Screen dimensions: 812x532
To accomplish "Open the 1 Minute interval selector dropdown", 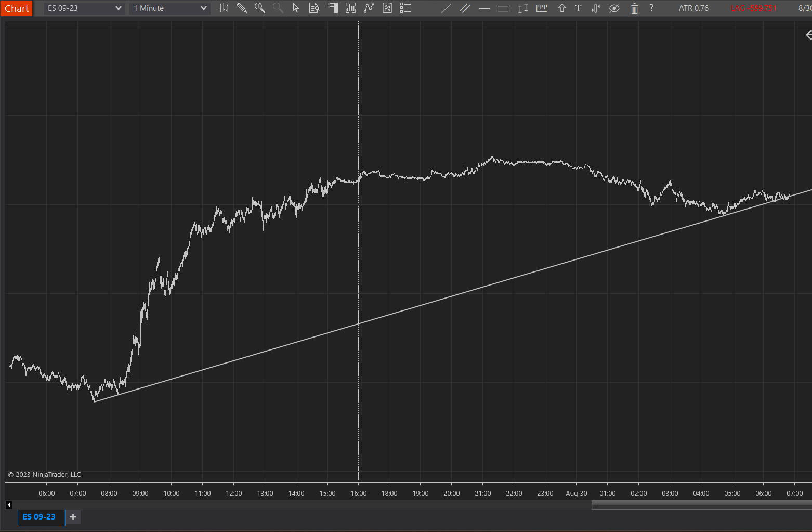I will tap(170, 8).
